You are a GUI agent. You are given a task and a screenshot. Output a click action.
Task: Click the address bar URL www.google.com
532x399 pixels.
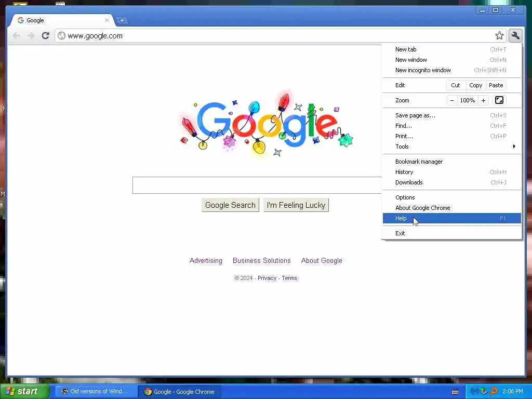point(95,36)
